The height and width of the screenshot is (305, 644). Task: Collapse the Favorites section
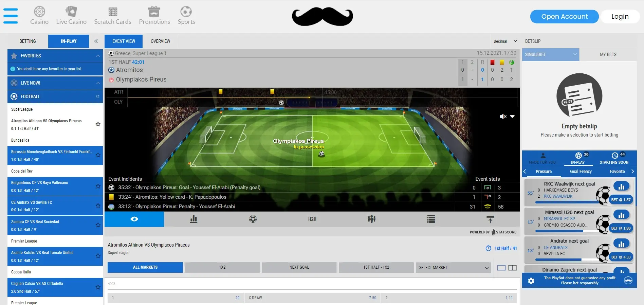point(98,56)
